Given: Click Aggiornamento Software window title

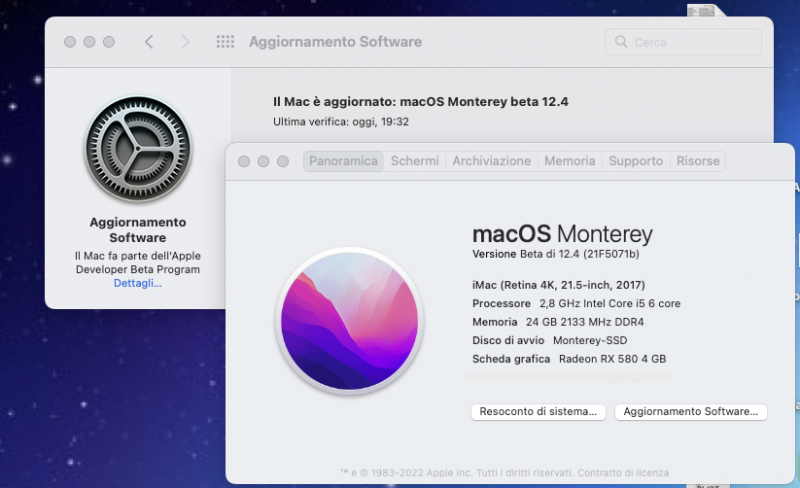Looking at the screenshot, I should tap(335, 42).
